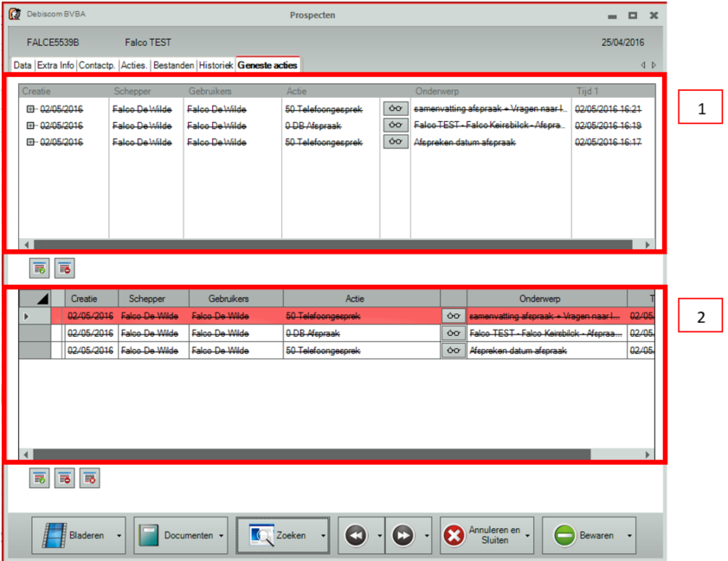728x561 pixels.
Task: Click green-check list icon below the upper panel
Action: pyautogui.click(x=39, y=268)
